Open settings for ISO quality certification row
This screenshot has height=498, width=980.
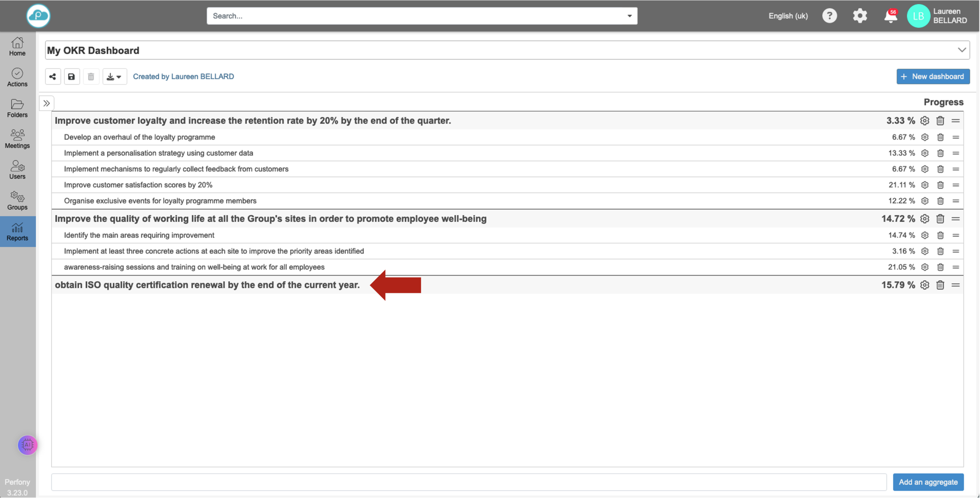point(925,285)
